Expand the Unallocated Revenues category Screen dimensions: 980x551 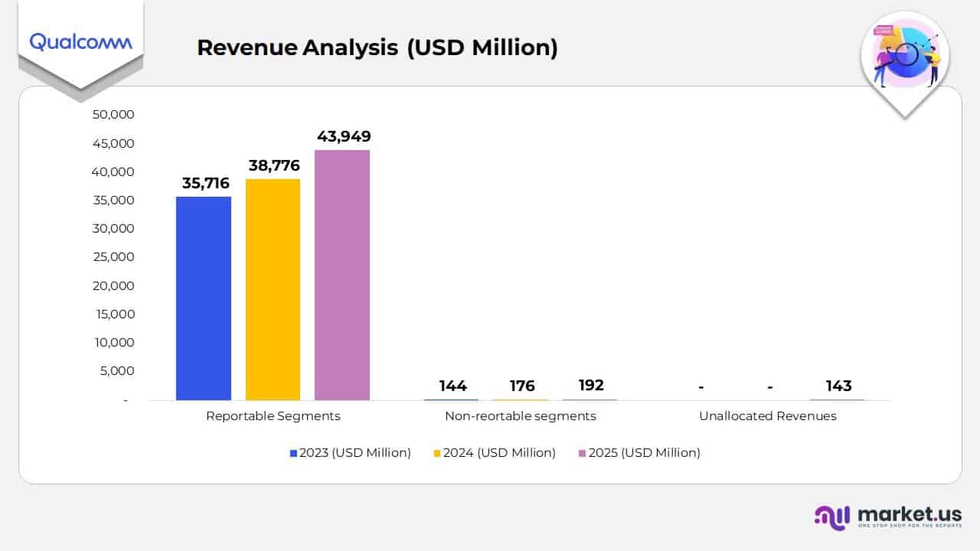click(768, 416)
